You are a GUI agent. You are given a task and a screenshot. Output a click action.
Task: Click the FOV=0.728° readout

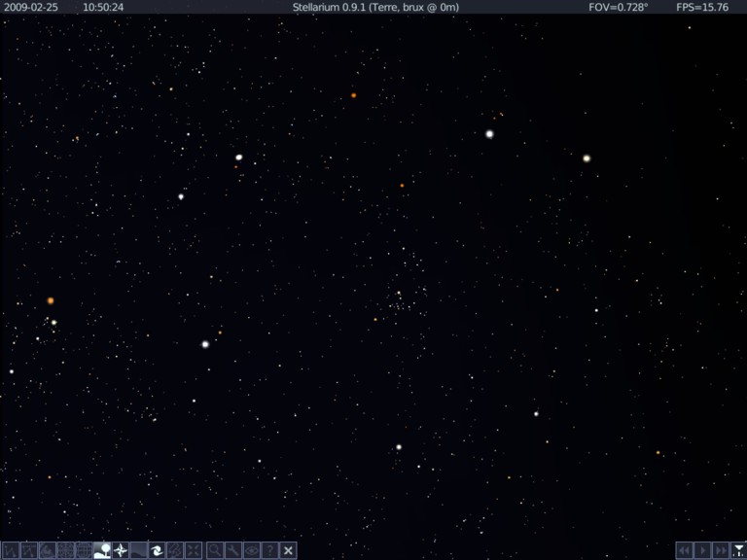[619, 7]
